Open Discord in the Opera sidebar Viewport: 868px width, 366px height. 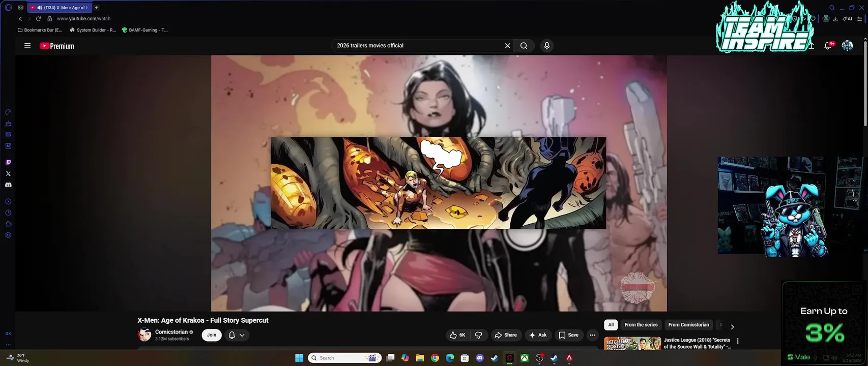click(8, 185)
